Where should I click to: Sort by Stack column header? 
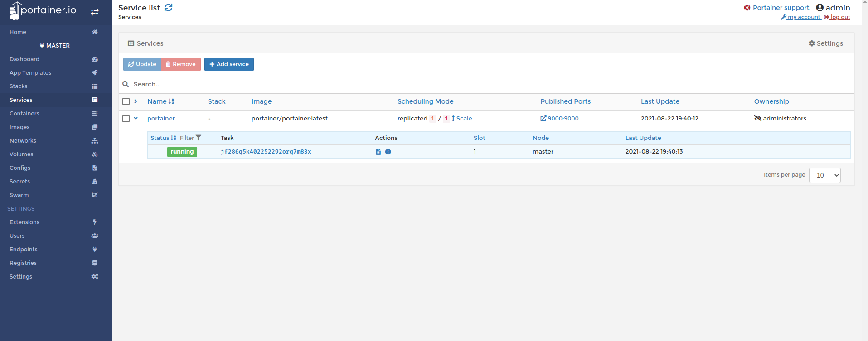click(217, 101)
